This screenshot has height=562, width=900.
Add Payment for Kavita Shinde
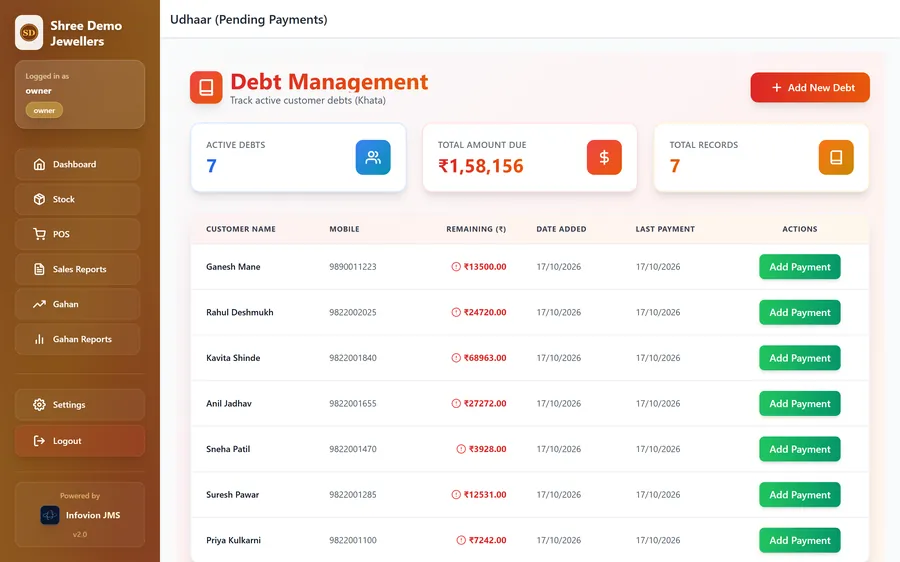tap(800, 358)
